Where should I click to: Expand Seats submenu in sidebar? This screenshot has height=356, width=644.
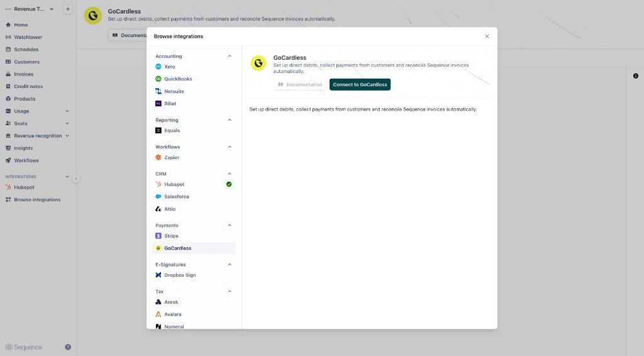coord(67,124)
